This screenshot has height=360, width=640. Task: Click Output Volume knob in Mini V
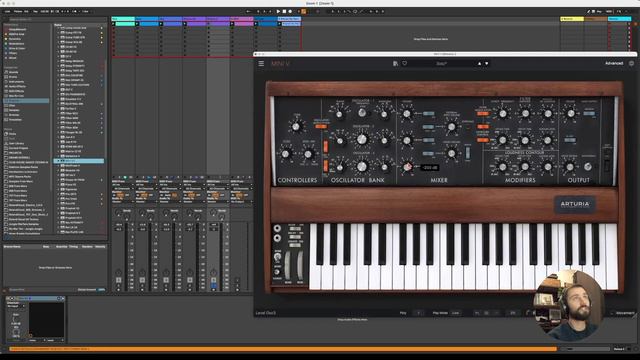pos(570,114)
